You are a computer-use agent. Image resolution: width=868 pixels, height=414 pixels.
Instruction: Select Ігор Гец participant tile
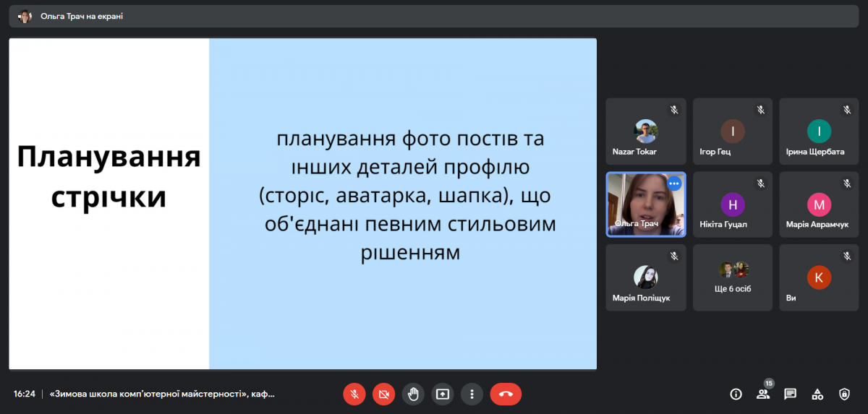tap(733, 132)
